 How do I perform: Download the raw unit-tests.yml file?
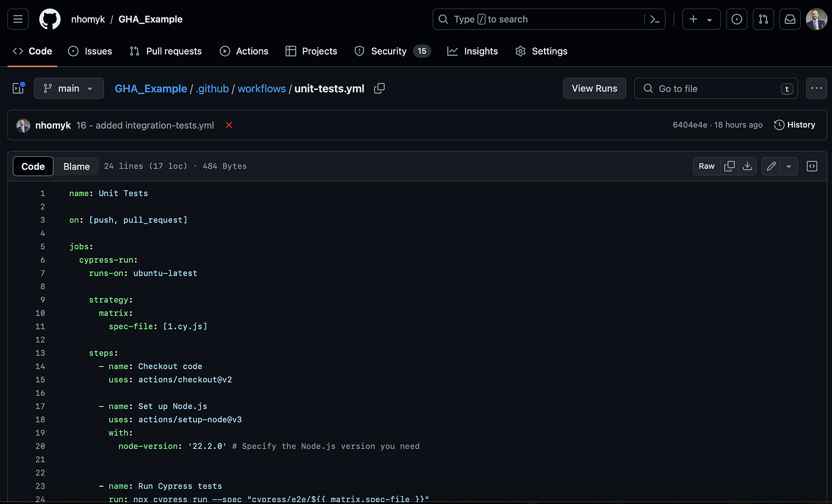(747, 166)
